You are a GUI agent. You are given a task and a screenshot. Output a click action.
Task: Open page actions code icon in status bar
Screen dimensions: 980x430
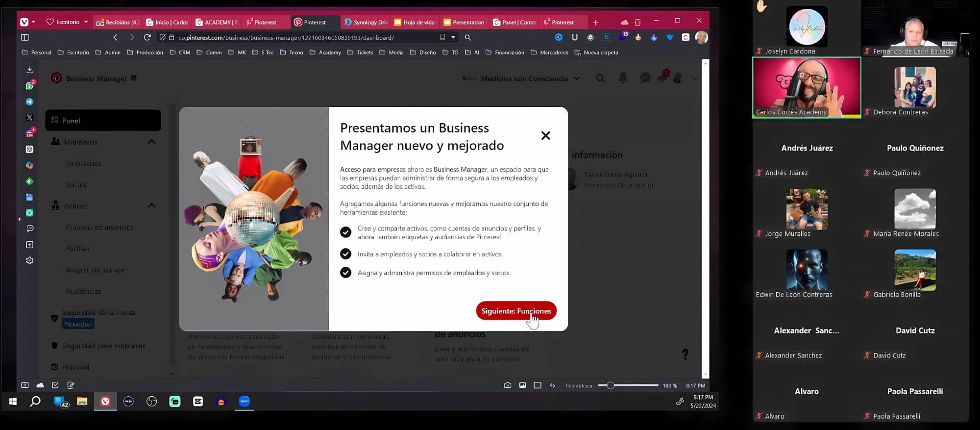click(x=553, y=385)
